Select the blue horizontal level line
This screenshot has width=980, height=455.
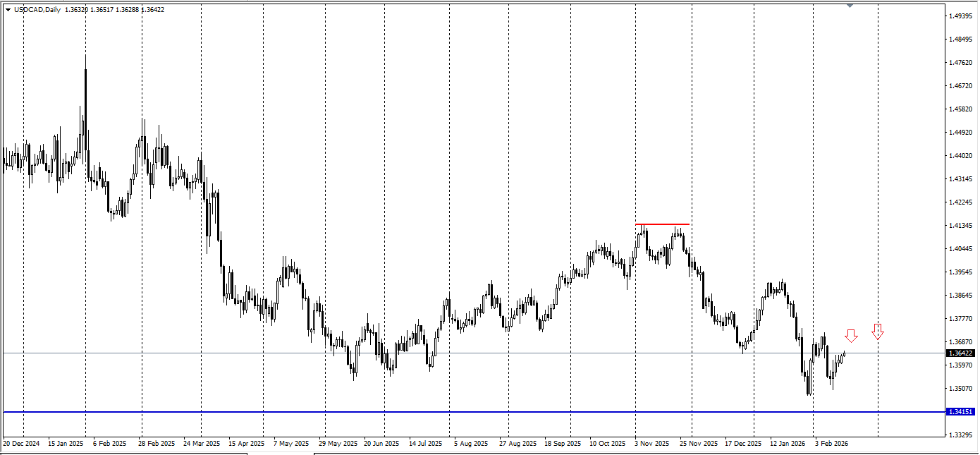(x=474, y=411)
